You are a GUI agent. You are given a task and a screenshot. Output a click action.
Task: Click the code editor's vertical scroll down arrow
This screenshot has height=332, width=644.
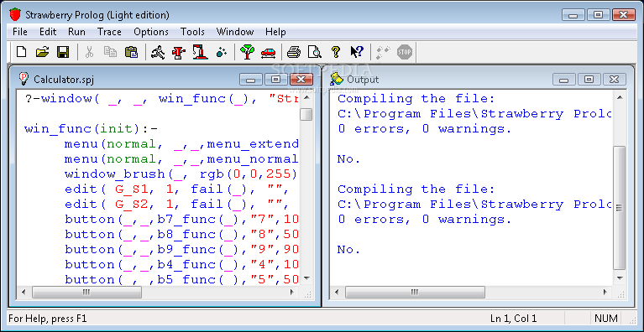(x=306, y=278)
